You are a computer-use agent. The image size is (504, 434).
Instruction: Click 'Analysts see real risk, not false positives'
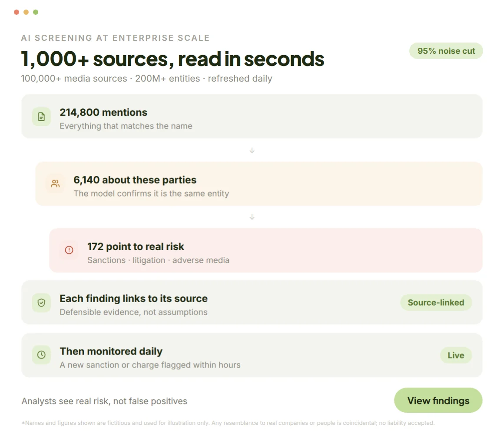tap(104, 401)
